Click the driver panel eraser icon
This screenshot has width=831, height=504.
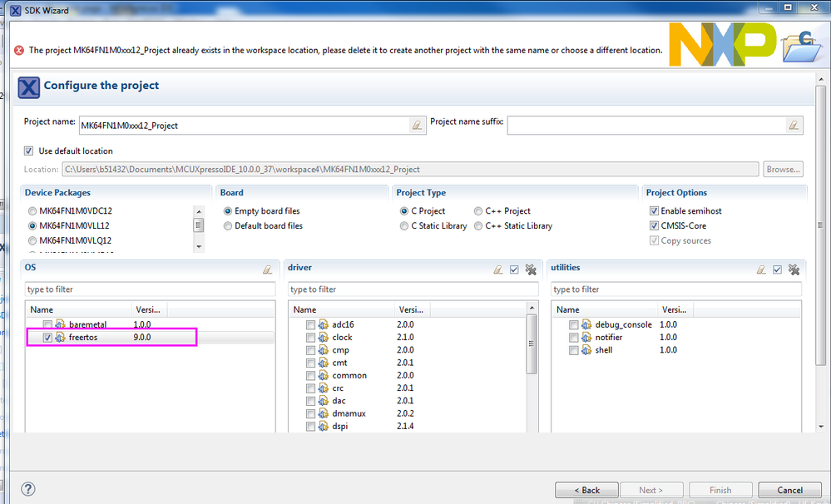[497, 269]
